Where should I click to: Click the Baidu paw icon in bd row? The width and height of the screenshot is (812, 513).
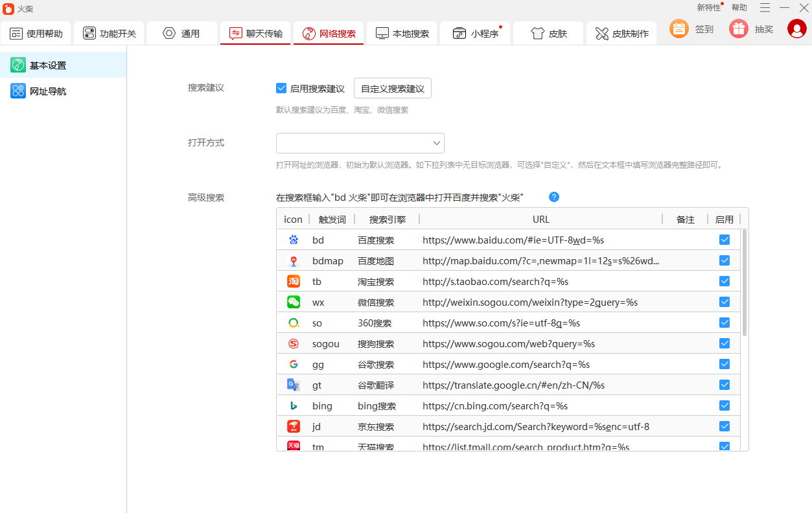point(294,240)
